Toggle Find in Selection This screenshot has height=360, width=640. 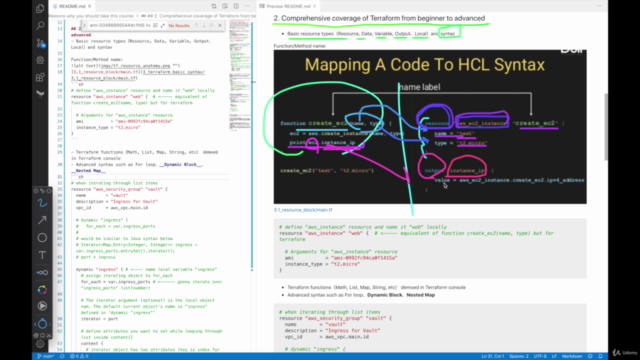pyautogui.click(x=211, y=25)
